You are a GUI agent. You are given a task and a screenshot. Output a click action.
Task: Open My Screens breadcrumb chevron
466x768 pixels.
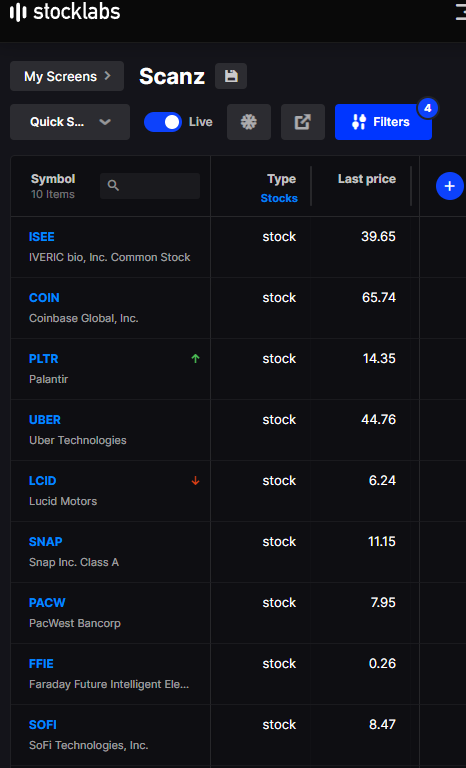click(x=108, y=76)
